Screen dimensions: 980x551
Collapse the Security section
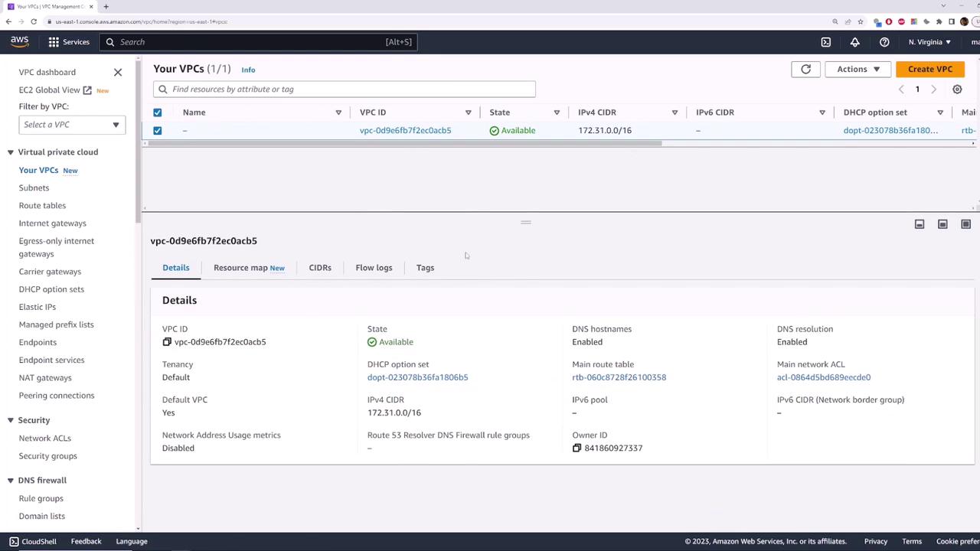(11, 420)
